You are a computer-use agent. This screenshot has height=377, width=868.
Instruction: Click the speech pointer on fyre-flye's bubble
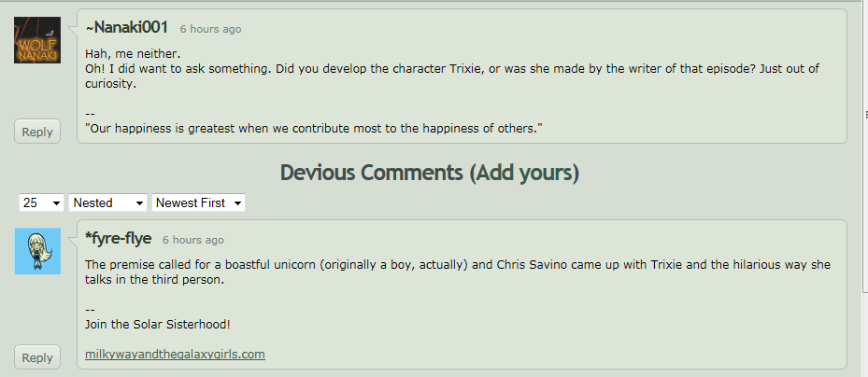click(x=72, y=238)
